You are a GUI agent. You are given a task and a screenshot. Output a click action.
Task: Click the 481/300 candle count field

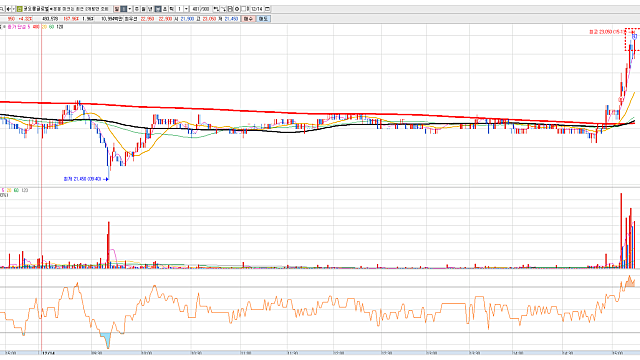click(x=201, y=9)
